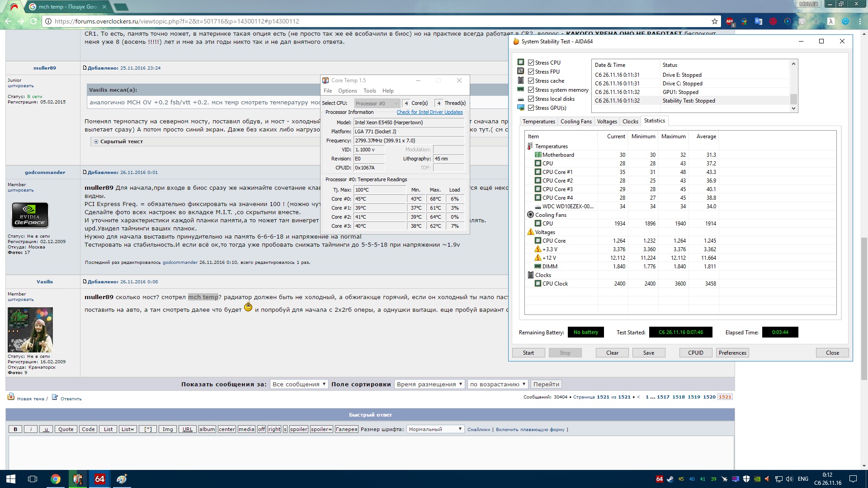868x488 pixels.
Task: Open the volume tray icon
Action: pyautogui.click(x=789, y=479)
